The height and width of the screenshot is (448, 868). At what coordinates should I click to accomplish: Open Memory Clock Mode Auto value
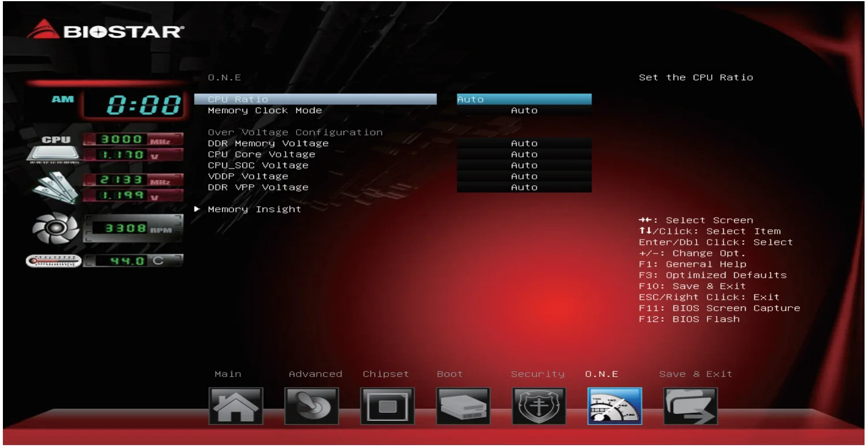(x=524, y=110)
